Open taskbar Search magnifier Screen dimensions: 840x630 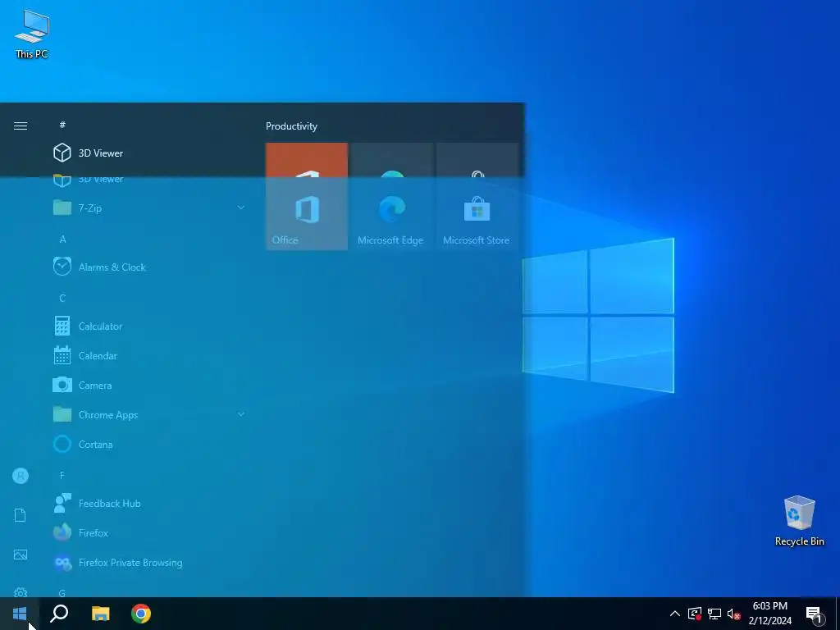[x=59, y=614]
